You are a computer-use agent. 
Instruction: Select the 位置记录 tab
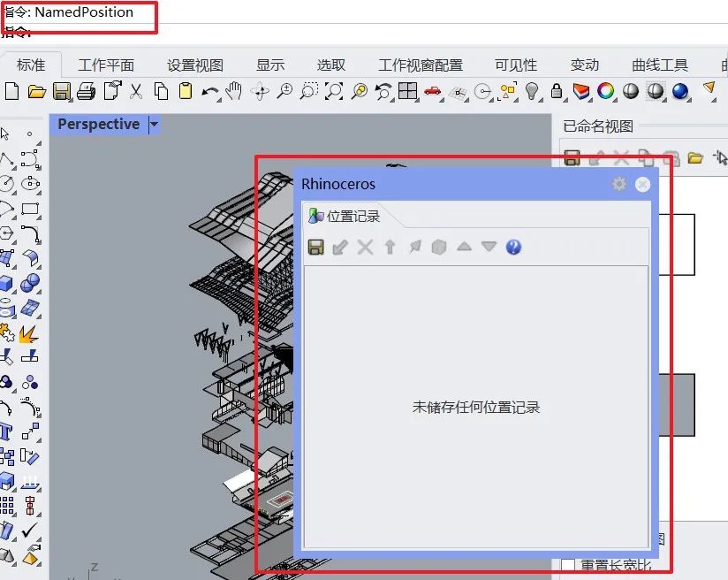345,216
